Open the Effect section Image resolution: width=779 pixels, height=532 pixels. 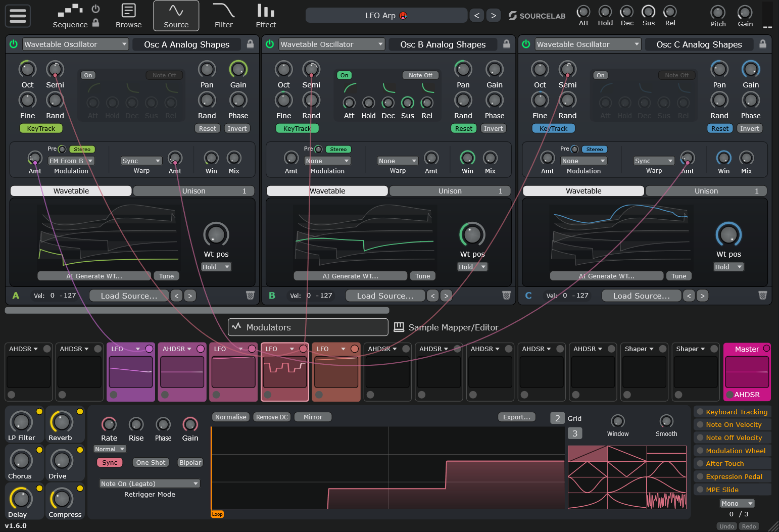click(x=266, y=16)
